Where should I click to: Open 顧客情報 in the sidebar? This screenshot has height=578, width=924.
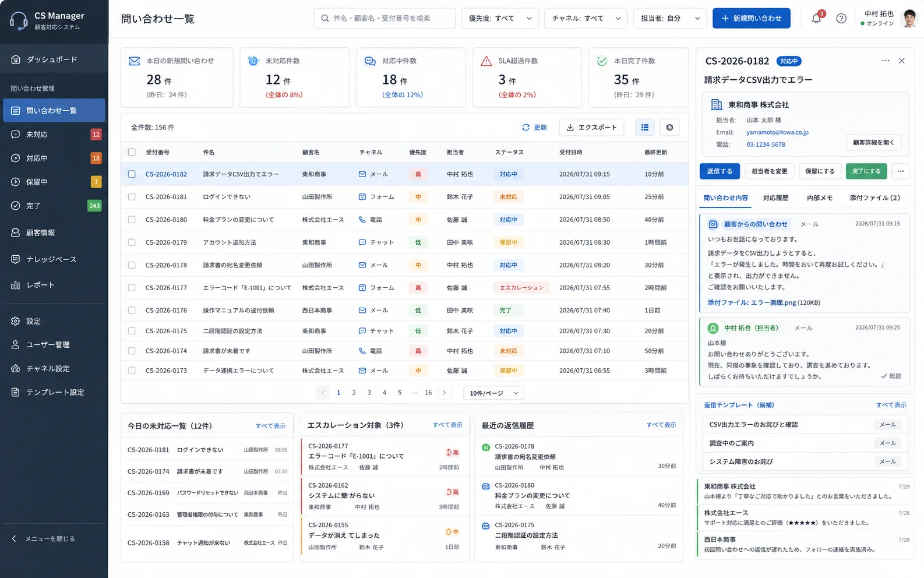click(54, 232)
